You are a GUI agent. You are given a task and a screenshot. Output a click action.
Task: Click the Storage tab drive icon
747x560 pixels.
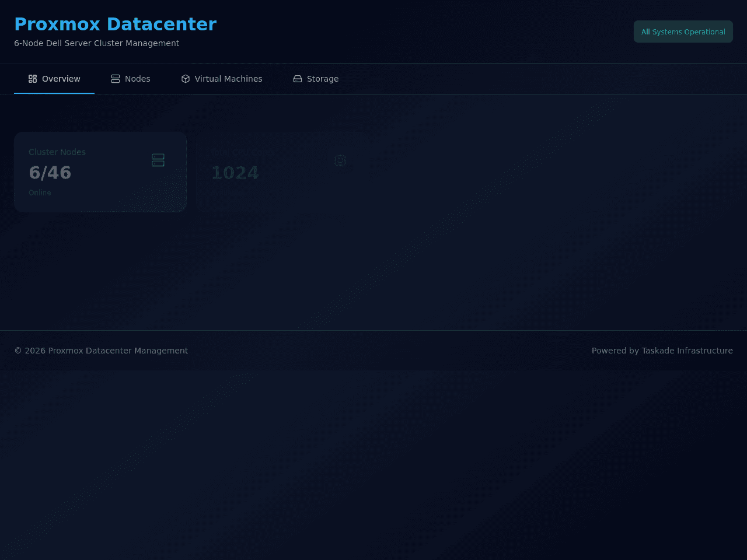298,79
